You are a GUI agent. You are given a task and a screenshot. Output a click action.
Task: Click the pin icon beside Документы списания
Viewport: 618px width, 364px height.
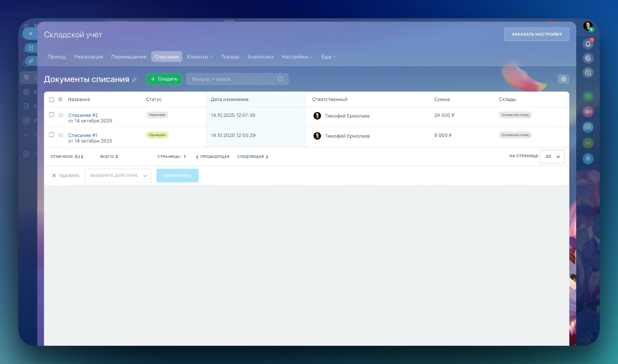click(135, 80)
